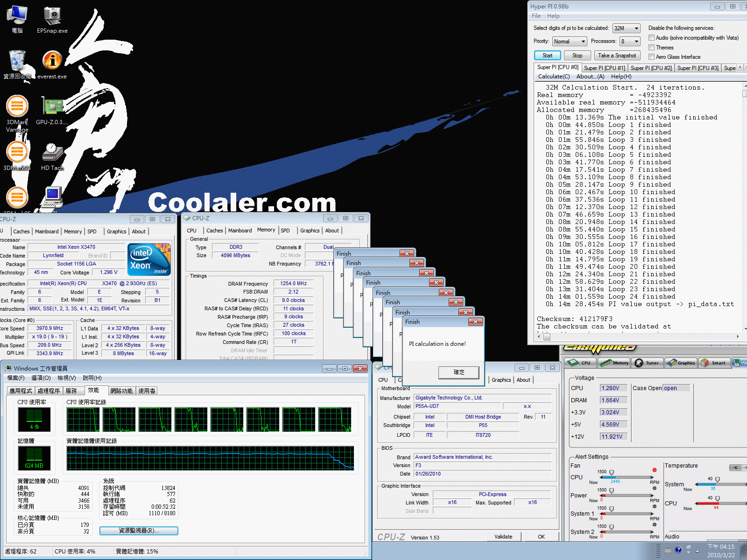Image resolution: width=747 pixels, height=560 pixels.
Task: Toggle the Power fan alert indicator
Action: pyautogui.click(x=655, y=488)
